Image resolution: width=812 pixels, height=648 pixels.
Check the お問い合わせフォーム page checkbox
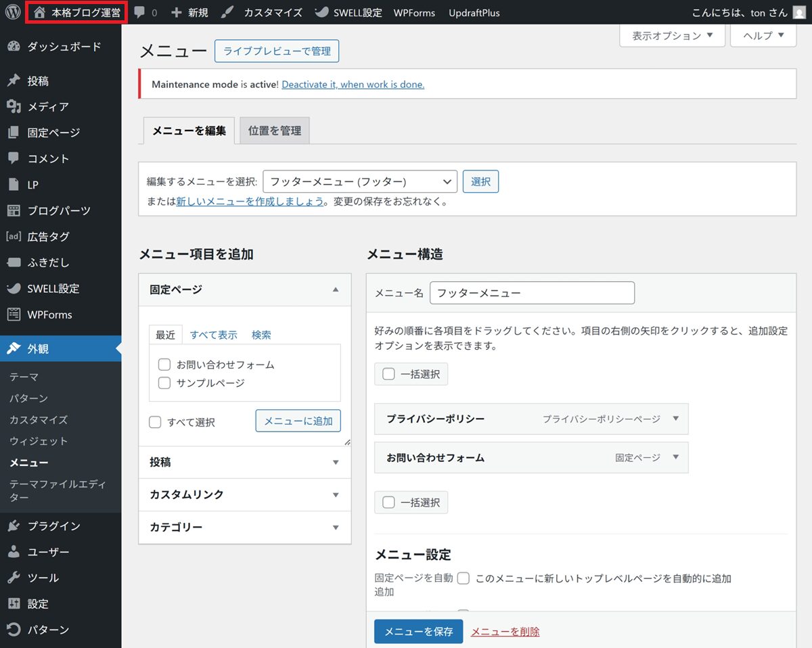pos(164,365)
